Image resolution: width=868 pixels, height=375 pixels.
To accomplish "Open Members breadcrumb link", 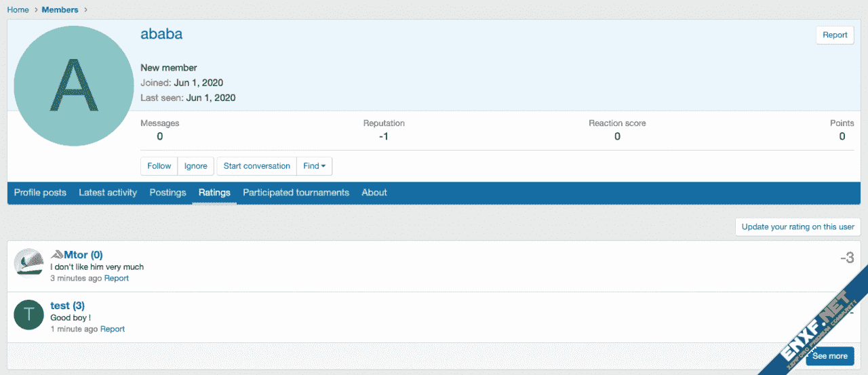I will point(60,9).
